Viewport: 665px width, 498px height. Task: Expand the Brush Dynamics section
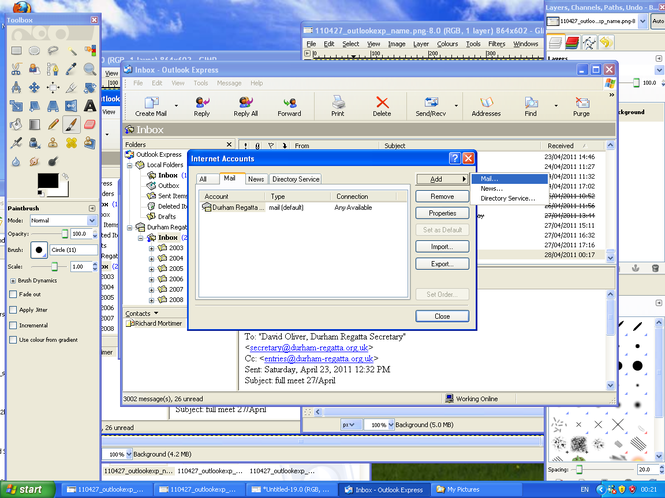click(12, 281)
